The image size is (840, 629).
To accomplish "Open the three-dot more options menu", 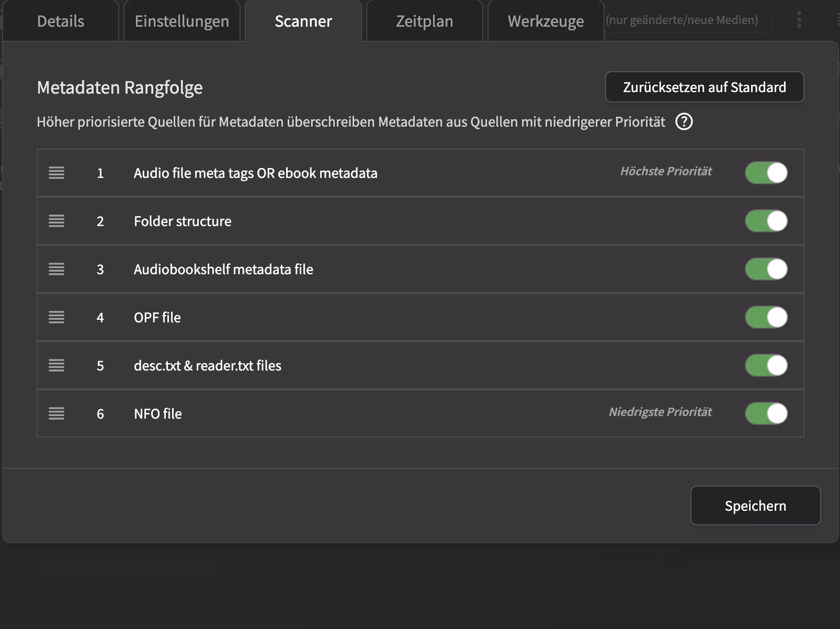I will (799, 20).
